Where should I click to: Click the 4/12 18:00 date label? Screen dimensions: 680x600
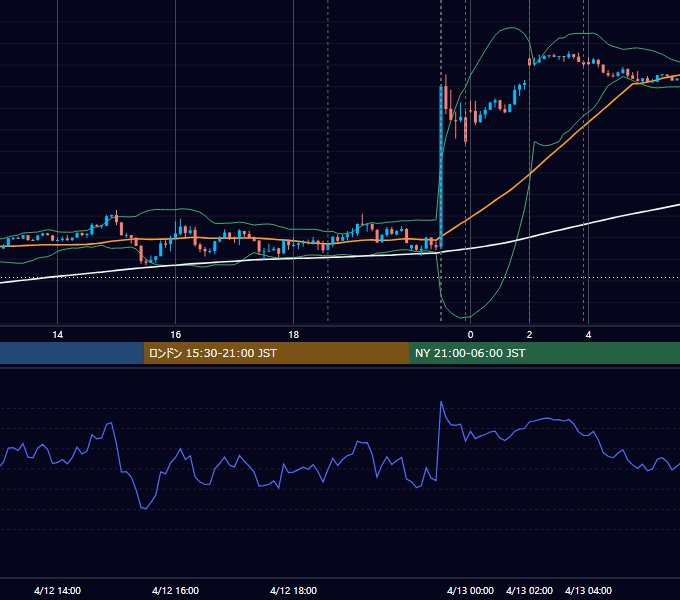coord(293,590)
